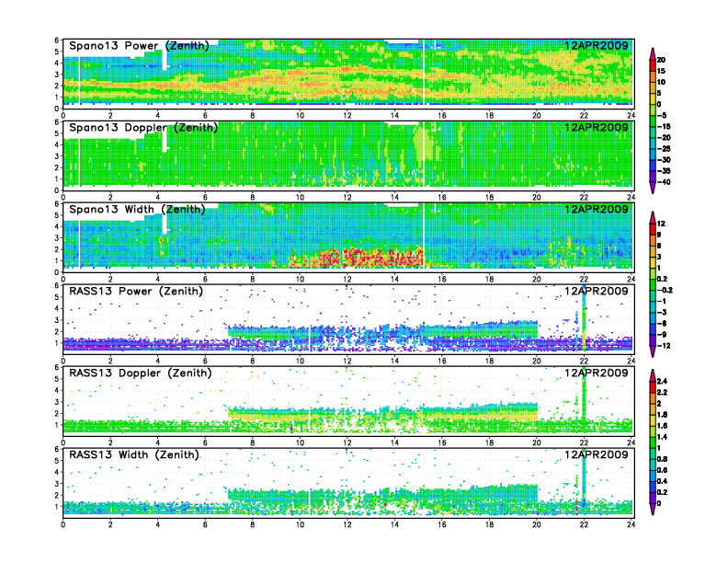Viewport: 728px width, 563px height.
Task: Click the hour 12 tick label under RASS13 Width panel
Action: click(x=347, y=524)
